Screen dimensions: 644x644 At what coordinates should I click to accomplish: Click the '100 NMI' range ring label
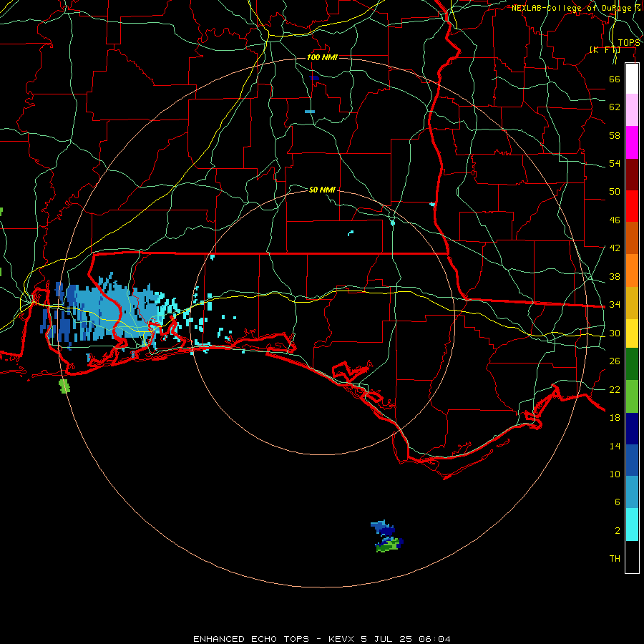(322, 57)
